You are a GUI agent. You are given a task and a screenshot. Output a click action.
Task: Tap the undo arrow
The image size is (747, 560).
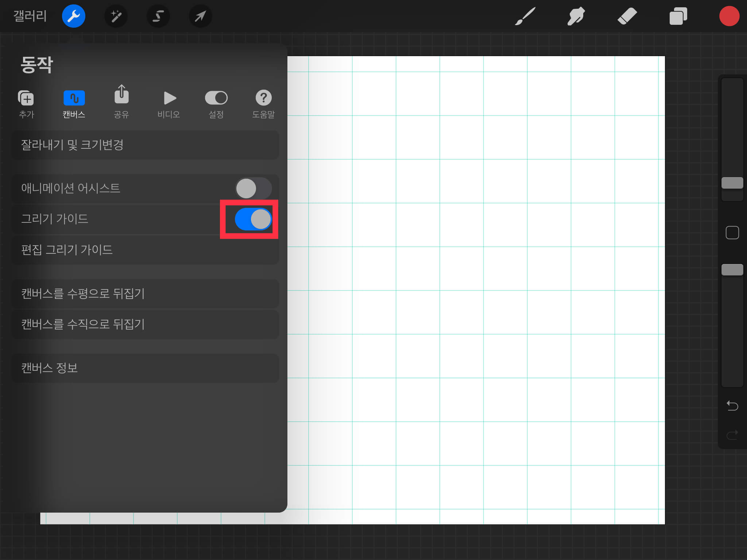(x=732, y=405)
